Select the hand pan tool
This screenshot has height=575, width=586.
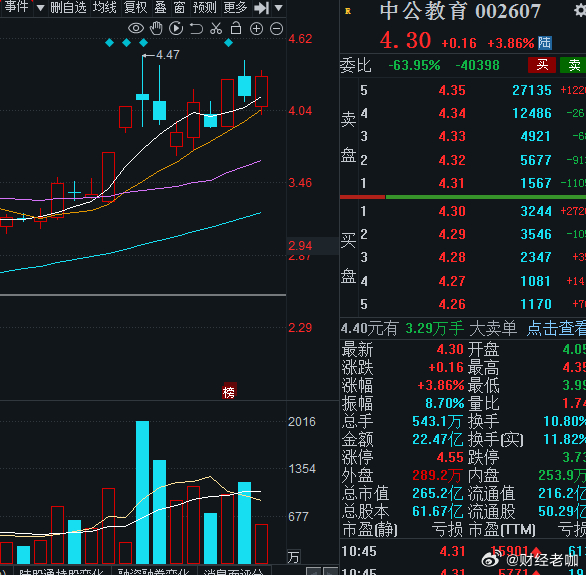tap(156, 28)
